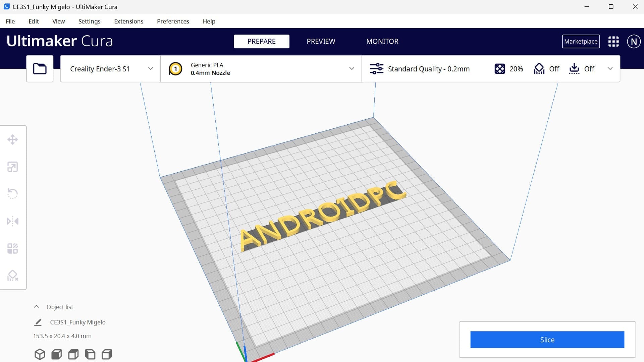Open the Settings menu

[x=89, y=21]
